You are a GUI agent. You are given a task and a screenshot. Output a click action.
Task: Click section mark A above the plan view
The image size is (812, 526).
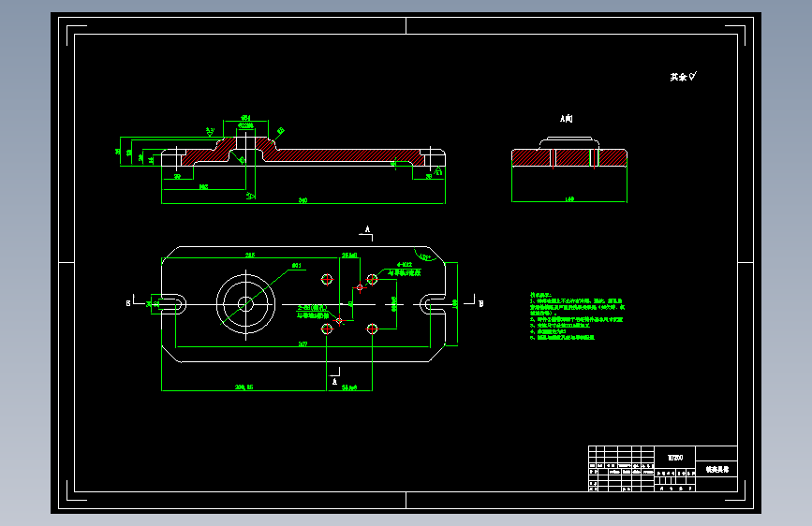coord(367,229)
